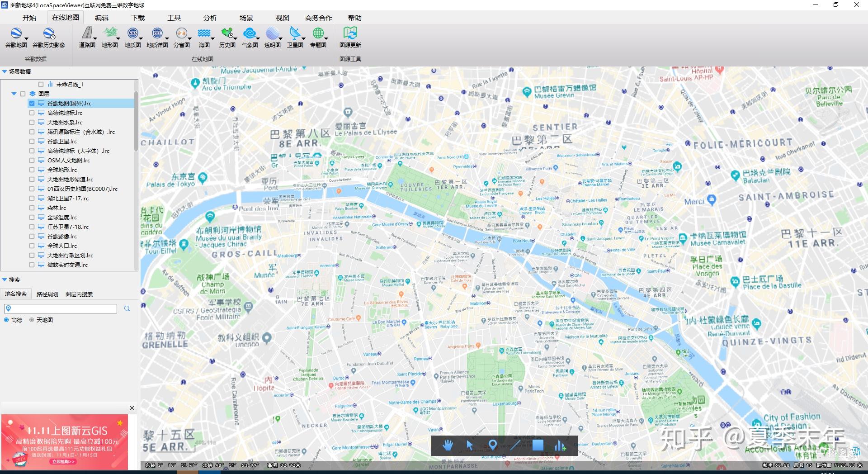
Task: Open the 开始 ribbon tab
Action: pyautogui.click(x=29, y=18)
